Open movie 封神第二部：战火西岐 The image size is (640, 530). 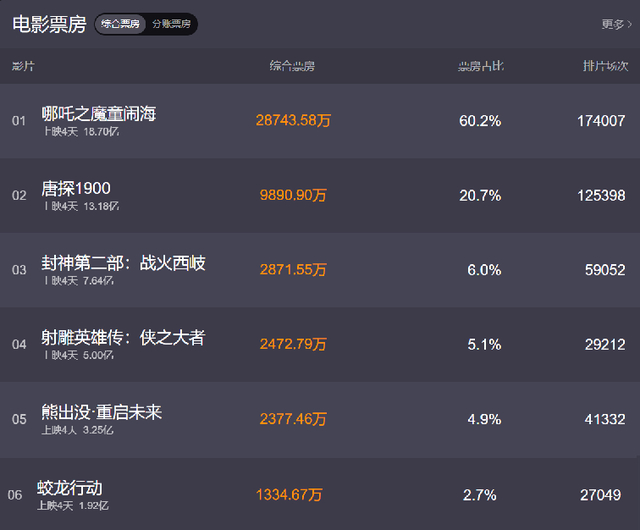pos(123,263)
